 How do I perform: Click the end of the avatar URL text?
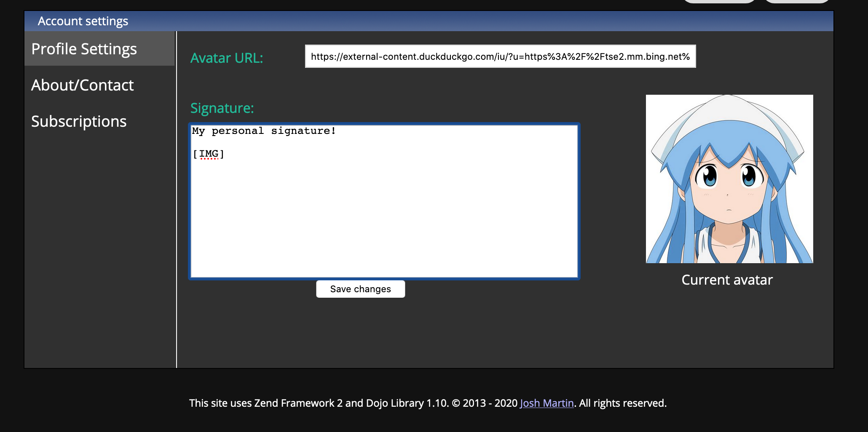tap(690, 56)
